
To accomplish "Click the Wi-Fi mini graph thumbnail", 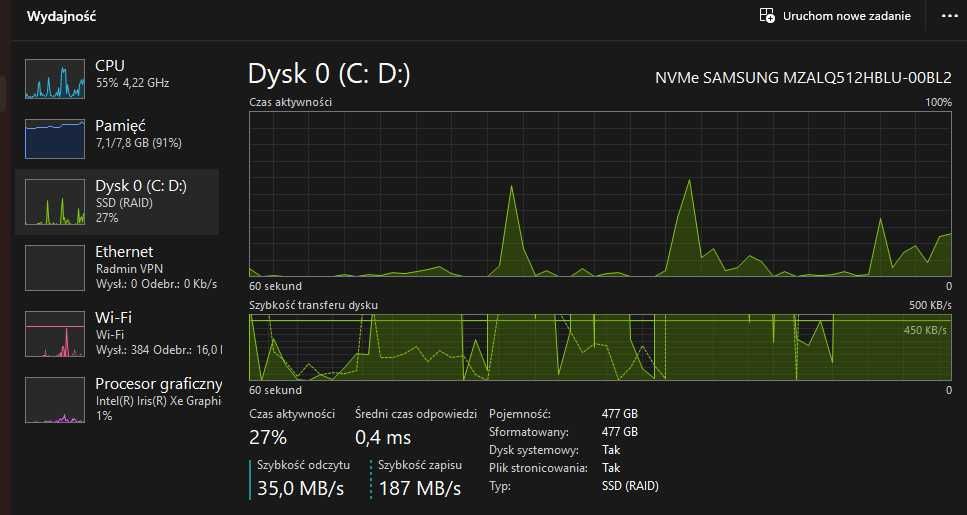I will [x=55, y=334].
